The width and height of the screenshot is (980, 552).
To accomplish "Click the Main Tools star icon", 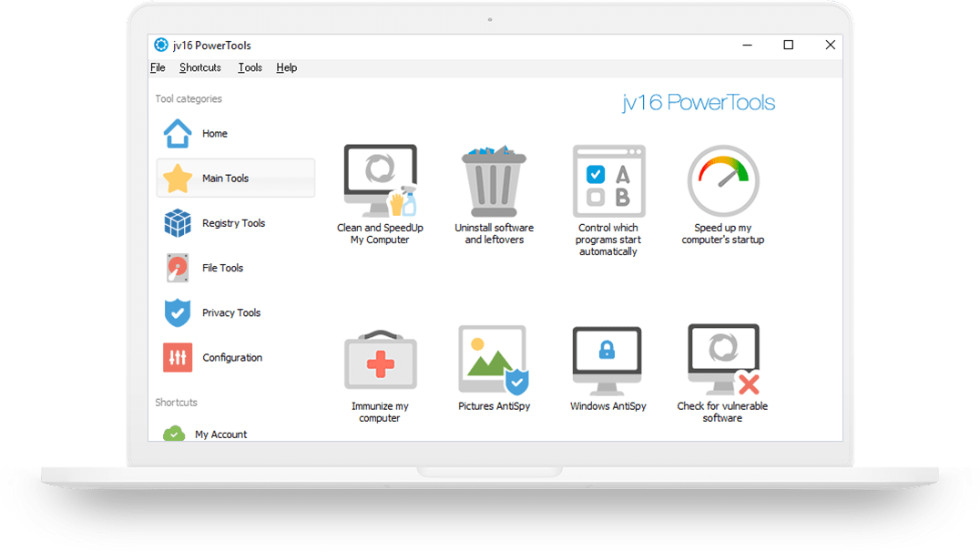I will (178, 179).
